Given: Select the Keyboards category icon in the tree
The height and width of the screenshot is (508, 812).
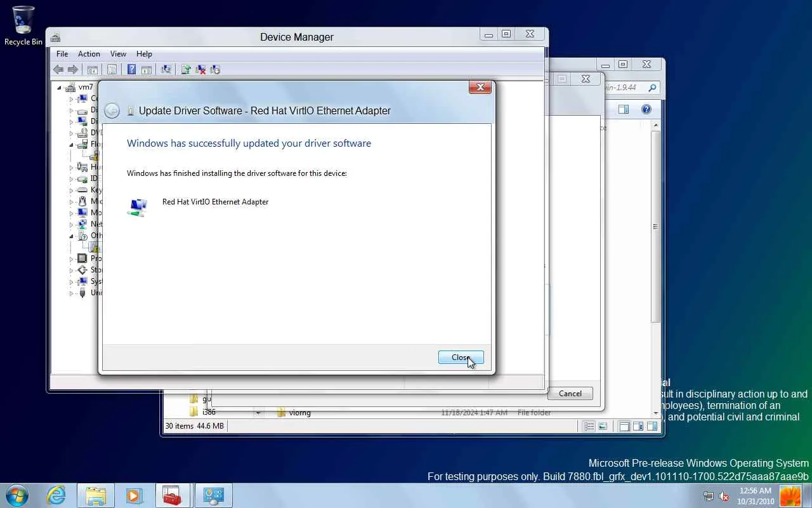Looking at the screenshot, I should point(82,190).
